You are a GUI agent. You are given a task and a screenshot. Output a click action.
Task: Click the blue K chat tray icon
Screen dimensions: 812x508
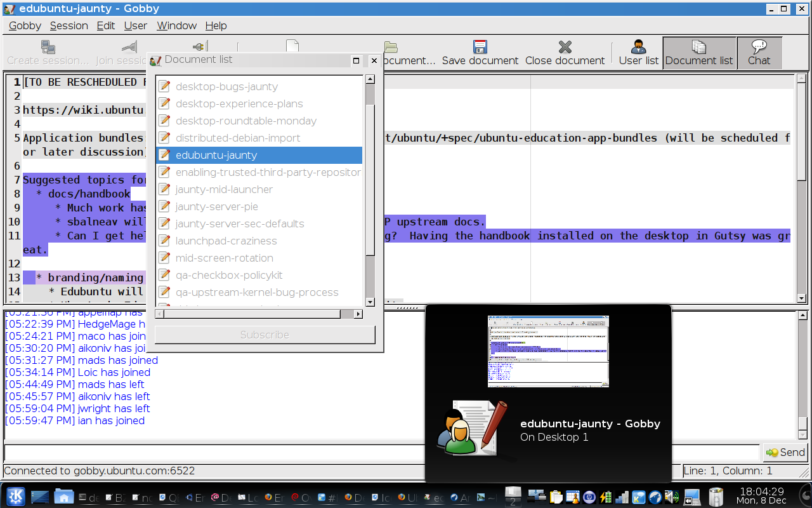click(x=639, y=497)
